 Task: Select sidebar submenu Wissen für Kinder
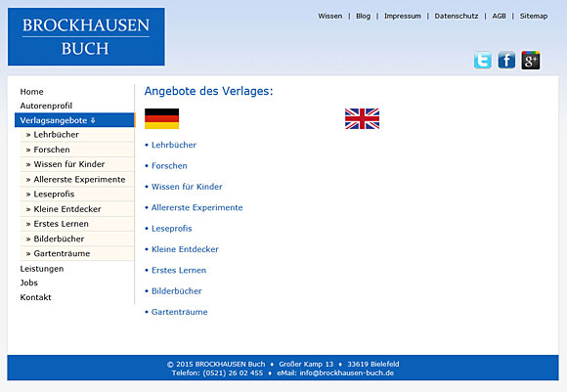[77, 164]
